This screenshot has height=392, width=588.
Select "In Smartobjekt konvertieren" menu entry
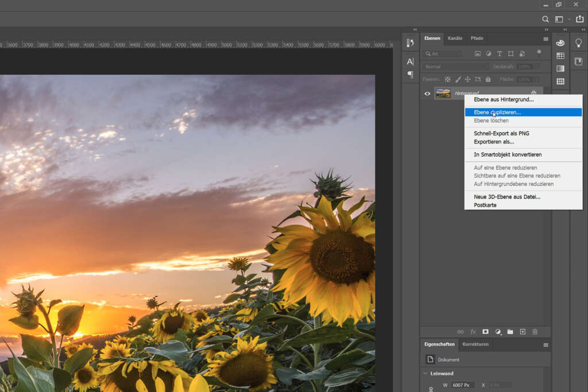pyautogui.click(x=508, y=154)
